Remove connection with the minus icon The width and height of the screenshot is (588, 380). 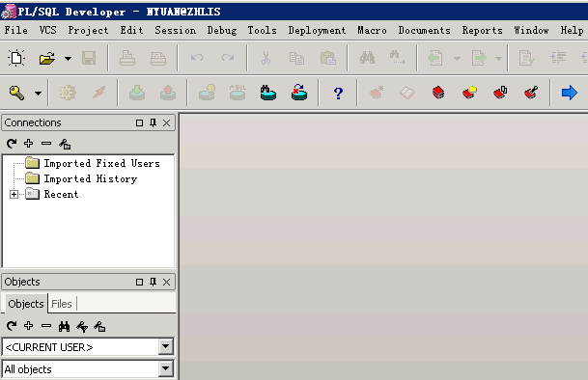[46, 143]
